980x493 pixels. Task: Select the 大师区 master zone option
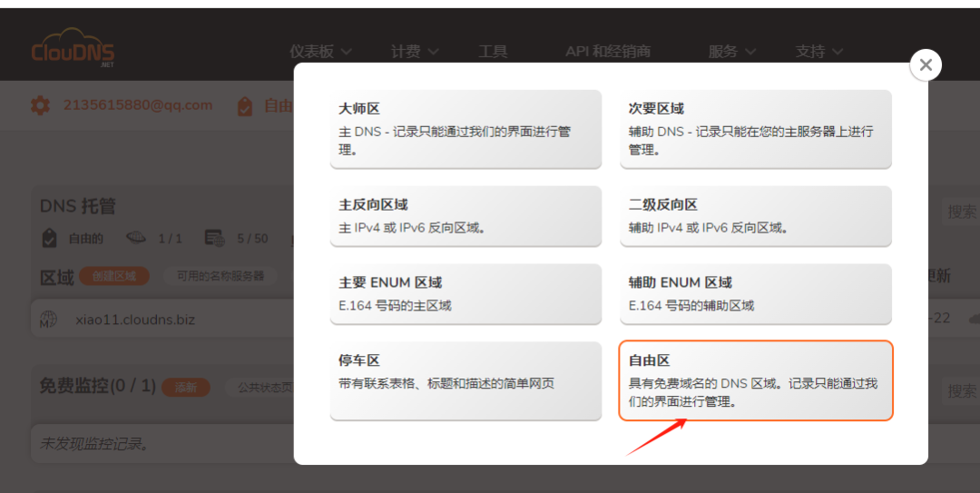465,129
